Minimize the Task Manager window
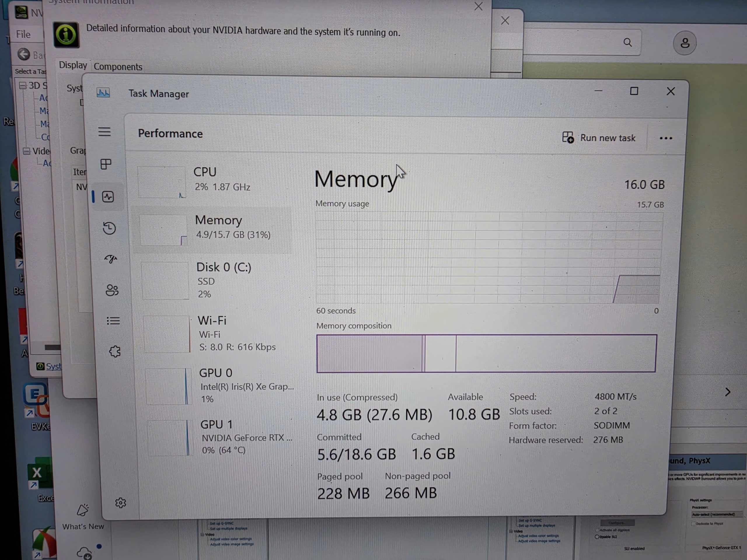 [598, 91]
